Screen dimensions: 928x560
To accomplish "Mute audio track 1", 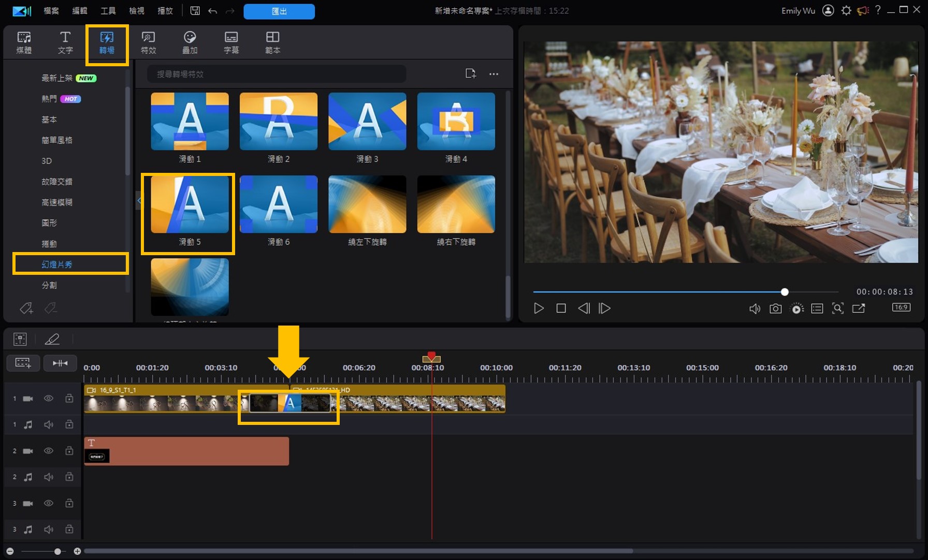I will tap(49, 424).
